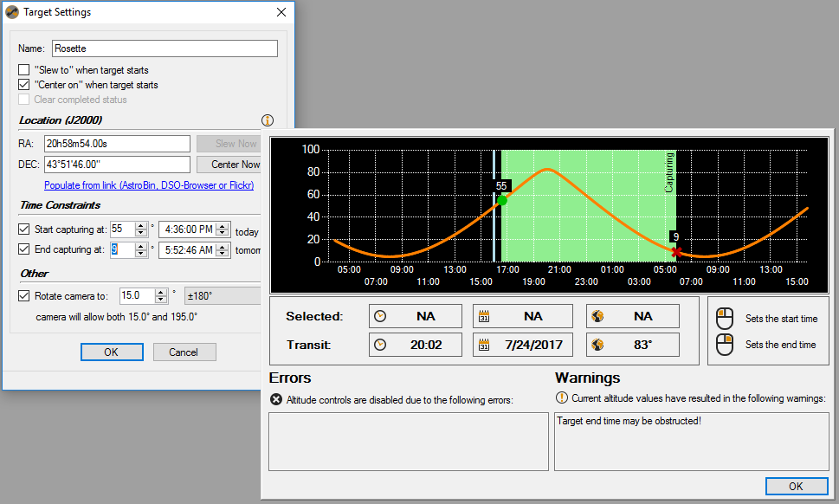Toggle the Start capturing at checkbox
Viewport: 839px width, 504px height.
click(24, 229)
